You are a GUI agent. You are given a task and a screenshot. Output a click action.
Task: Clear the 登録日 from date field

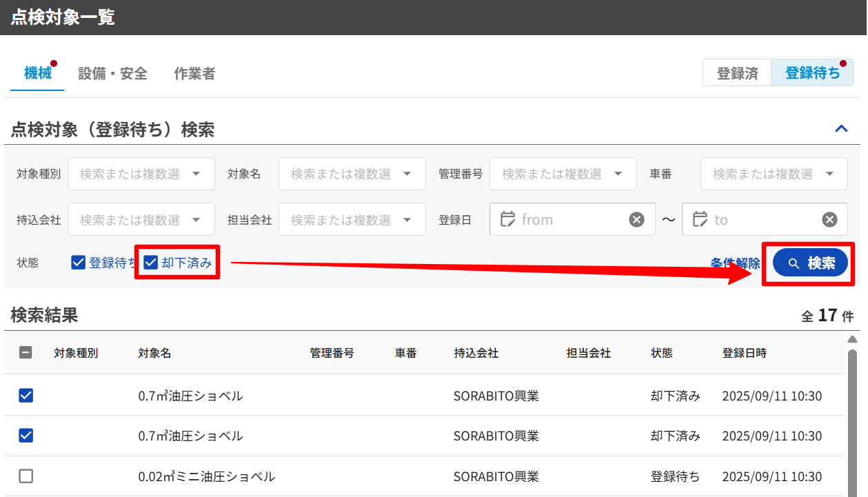coord(636,219)
